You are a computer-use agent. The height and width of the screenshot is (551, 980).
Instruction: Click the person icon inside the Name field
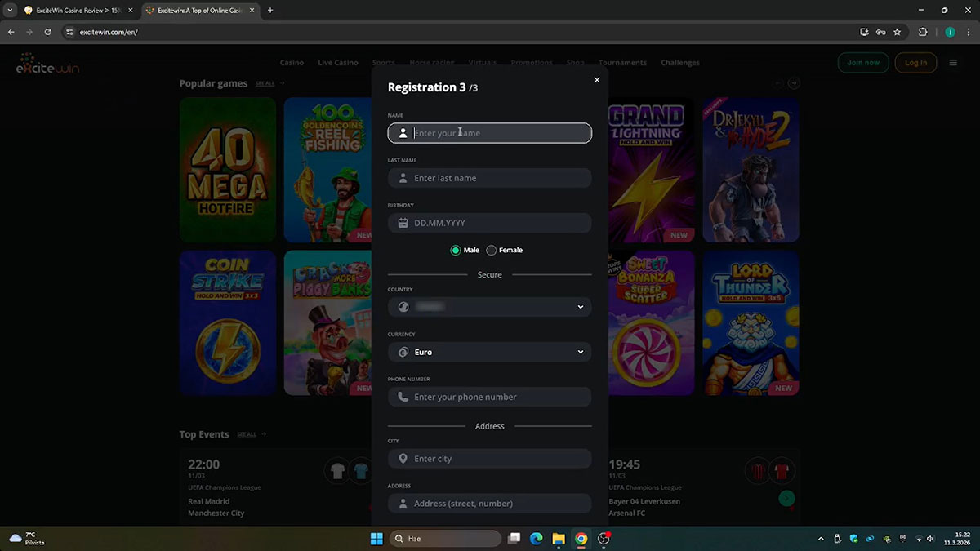(x=403, y=132)
